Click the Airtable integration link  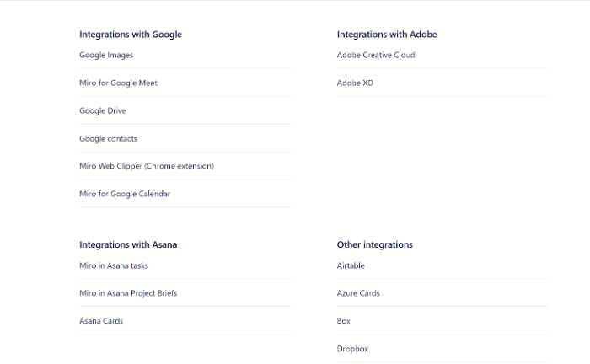click(351, 266)
